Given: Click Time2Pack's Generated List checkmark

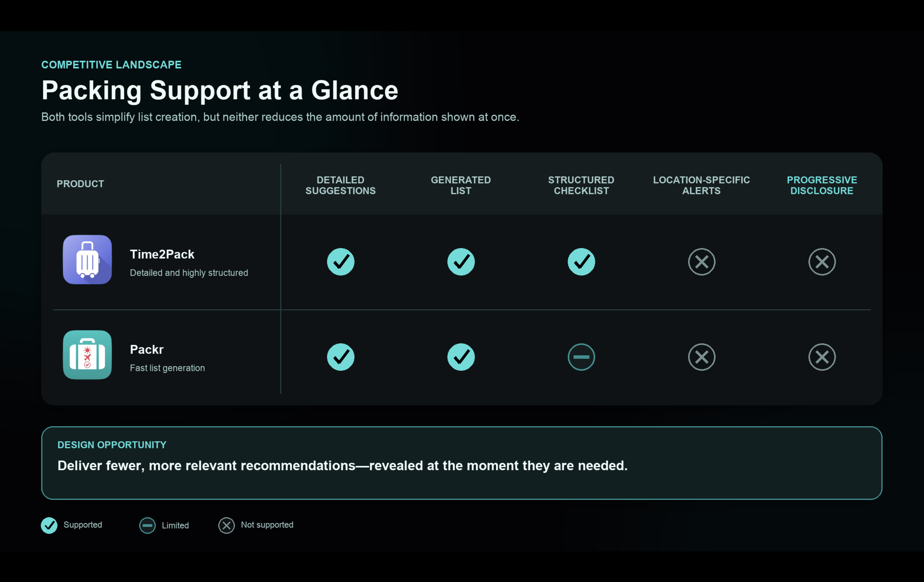Looking at the screenshot, I should 461,262.
